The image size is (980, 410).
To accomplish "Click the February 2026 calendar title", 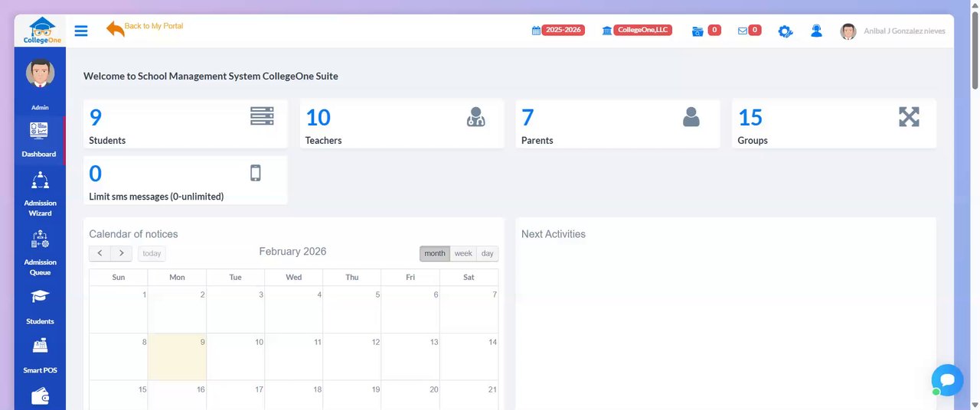I will click(292, 252).
